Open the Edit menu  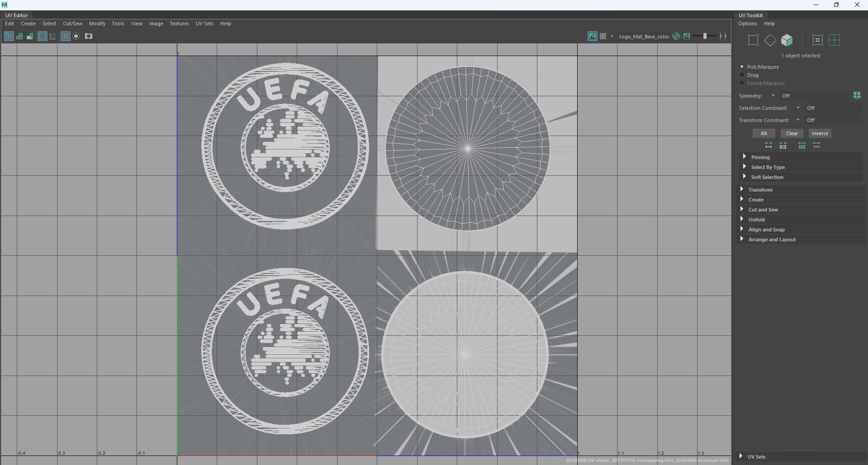point(9,23)
